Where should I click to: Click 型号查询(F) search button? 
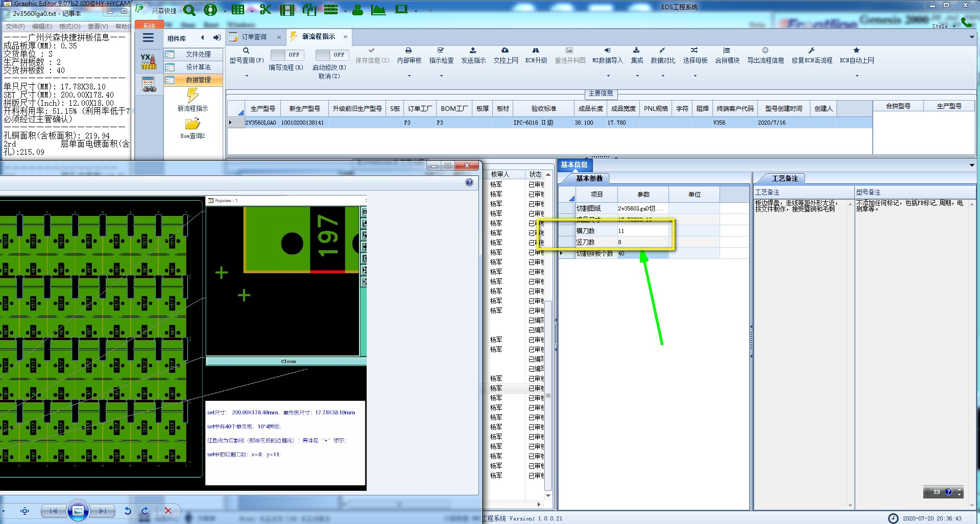coord(246,56)
